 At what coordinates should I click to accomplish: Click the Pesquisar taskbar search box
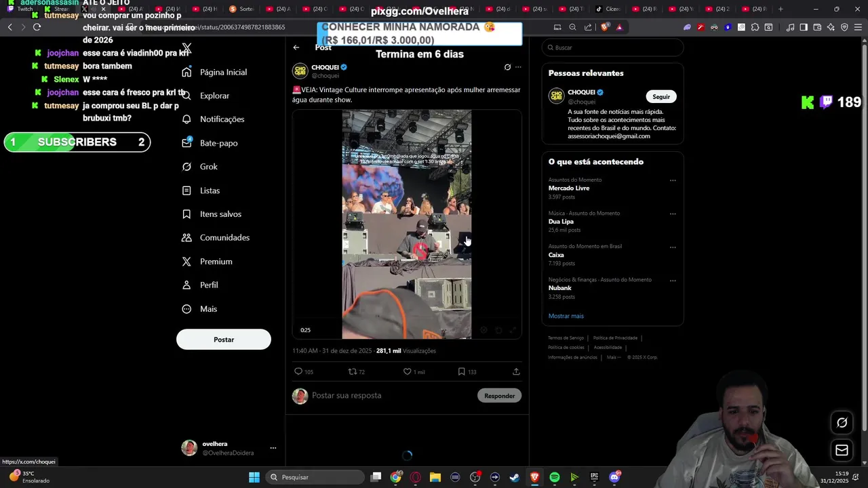[x=313, y=477]
